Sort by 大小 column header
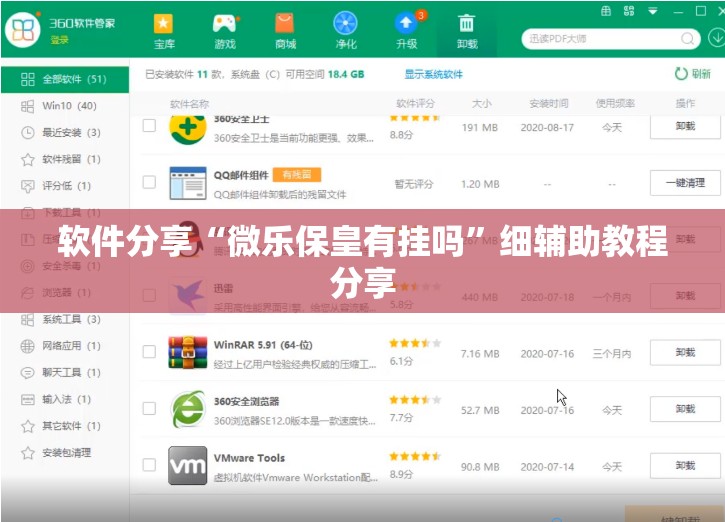 [x=481, y=104]
